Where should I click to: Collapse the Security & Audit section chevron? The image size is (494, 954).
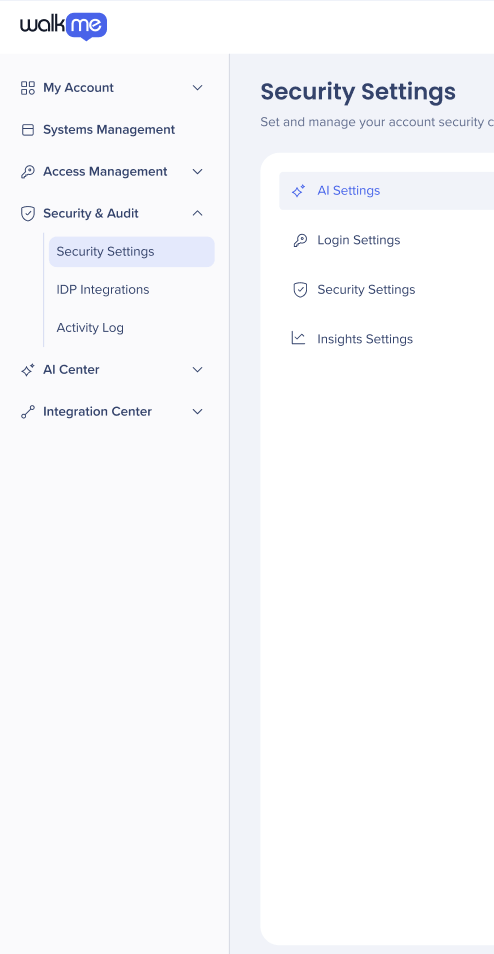198,214
